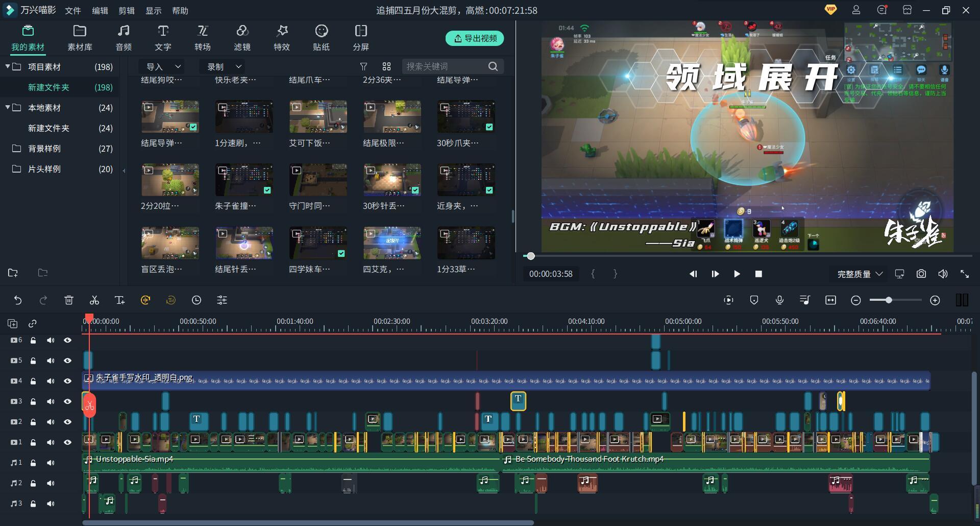Switch to the 贴纸 stickers tab

click(x=321, y=38)
